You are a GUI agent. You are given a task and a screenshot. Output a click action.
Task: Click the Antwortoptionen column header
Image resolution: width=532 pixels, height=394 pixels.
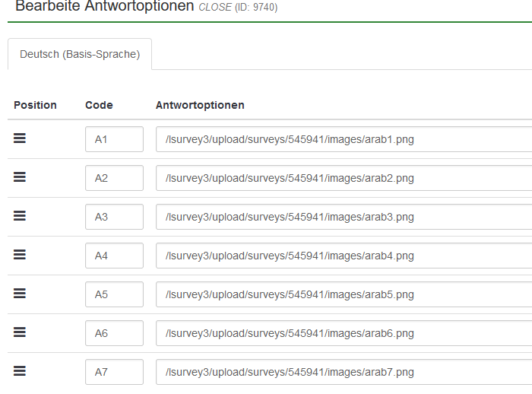coord(200,105)
